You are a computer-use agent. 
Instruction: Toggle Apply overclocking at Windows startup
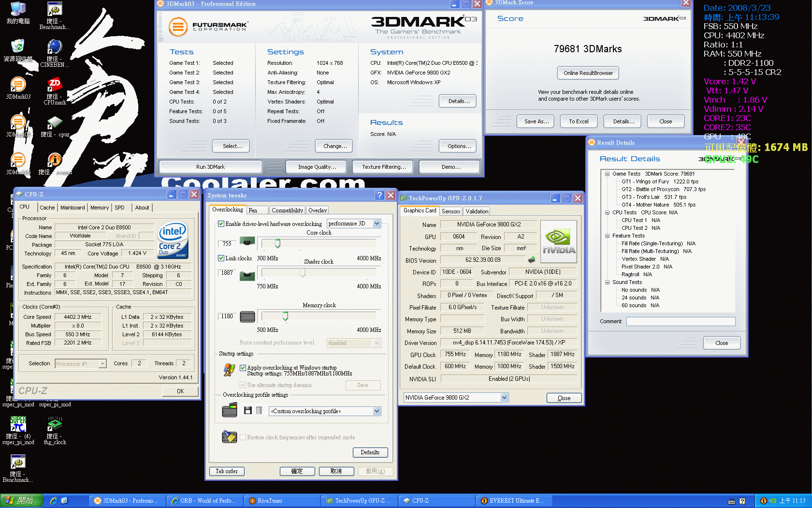coord(243,368)
